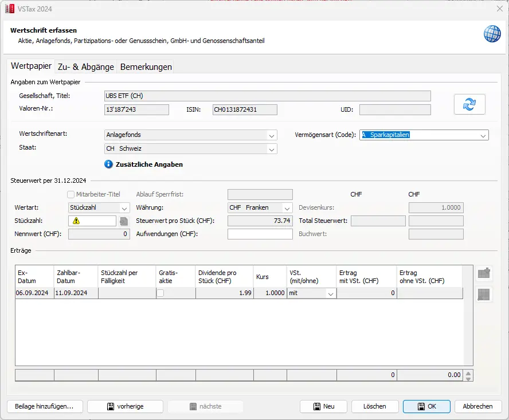Image resolution: width=509 pixels, height=420 pixels.
Task: Switch to the Zu- & Abgänge tab
Action: (x=86, y=66)
